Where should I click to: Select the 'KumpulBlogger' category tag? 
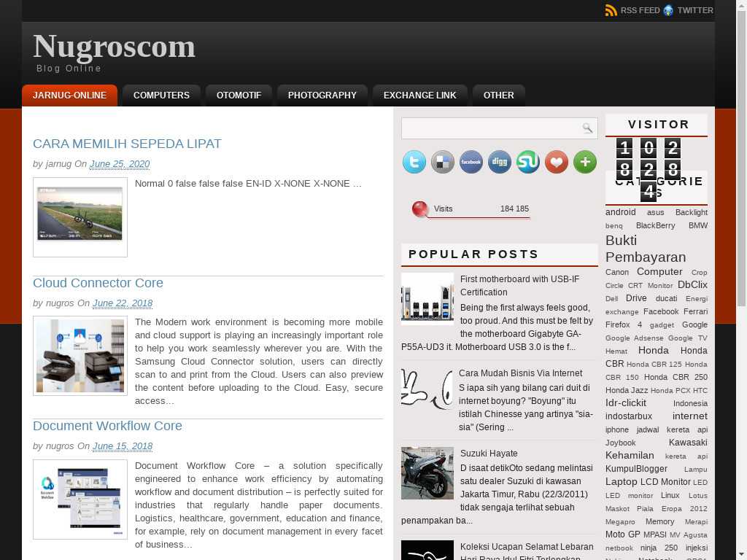point(636,469)
